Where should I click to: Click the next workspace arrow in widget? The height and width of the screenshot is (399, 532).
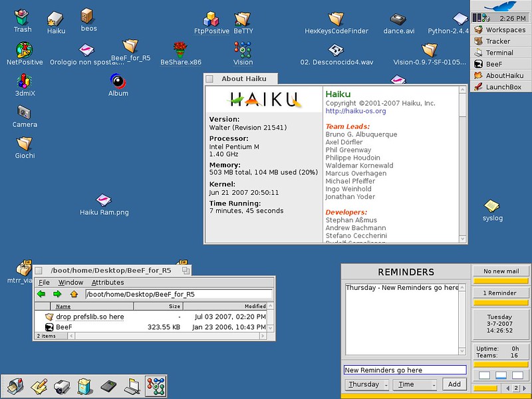[x=525, y=388]
